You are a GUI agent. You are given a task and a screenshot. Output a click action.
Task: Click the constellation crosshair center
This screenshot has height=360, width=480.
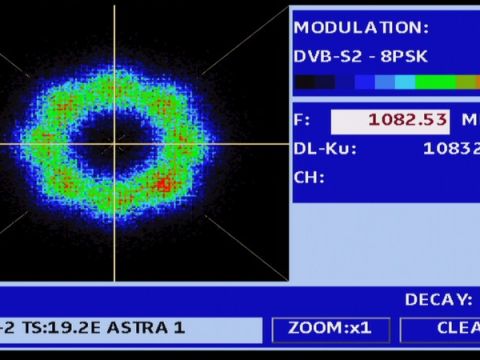tap(115, 144)
